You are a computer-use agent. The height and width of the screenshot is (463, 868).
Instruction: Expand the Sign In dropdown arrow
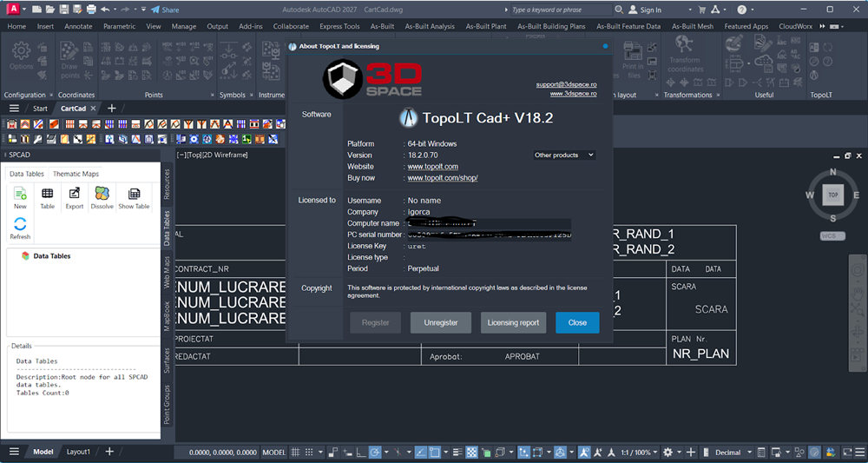pos(690,10)
